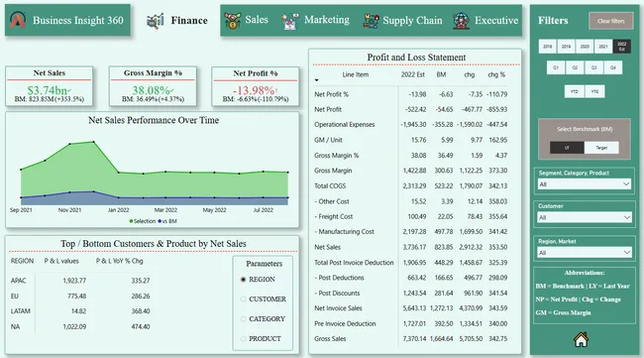This screenshot has width=644, height=358.
Task: Select the CUSTOMER parameter radio button
Action: pos(243,299)
